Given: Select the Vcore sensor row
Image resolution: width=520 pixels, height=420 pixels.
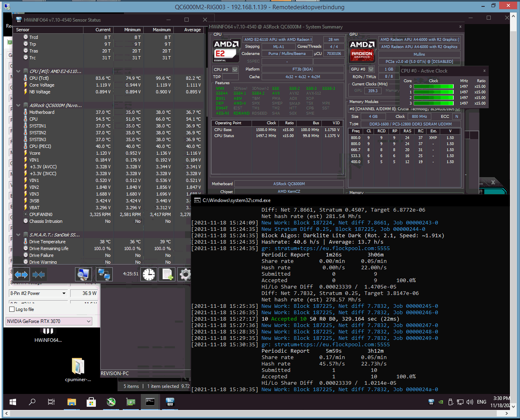Looking at the screenshot, I should (108, 153).
